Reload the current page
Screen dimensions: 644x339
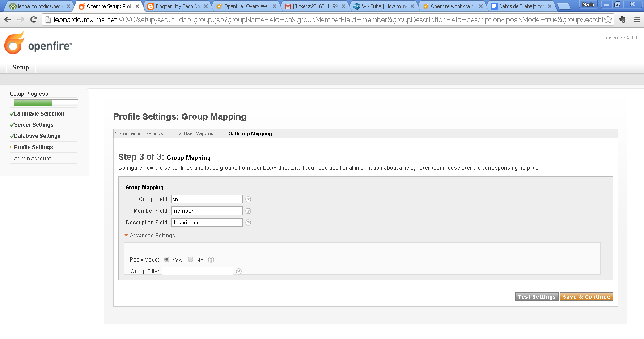(x=34, y=20)
